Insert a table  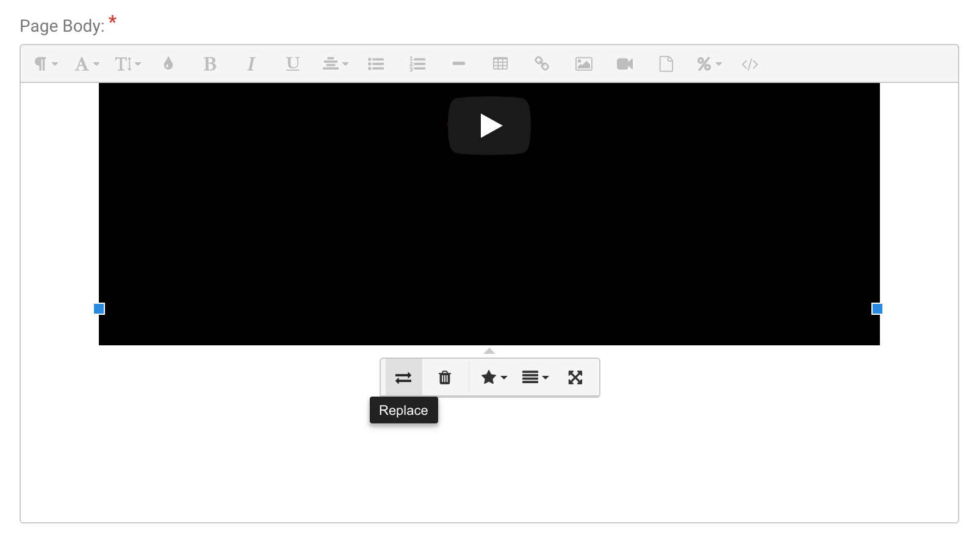point(500,64)
